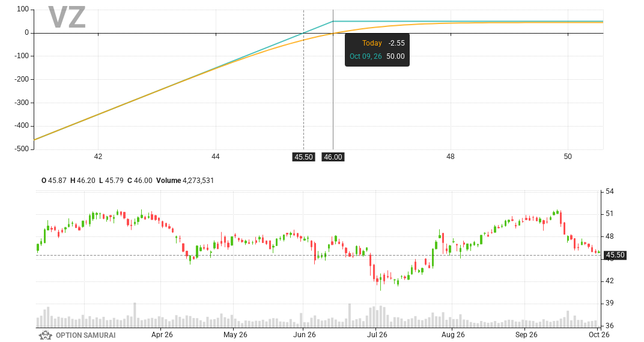Screen dimensions: 644x342
Task: Click the O 45.87 open price value
Action: click(x=54, y=181)
